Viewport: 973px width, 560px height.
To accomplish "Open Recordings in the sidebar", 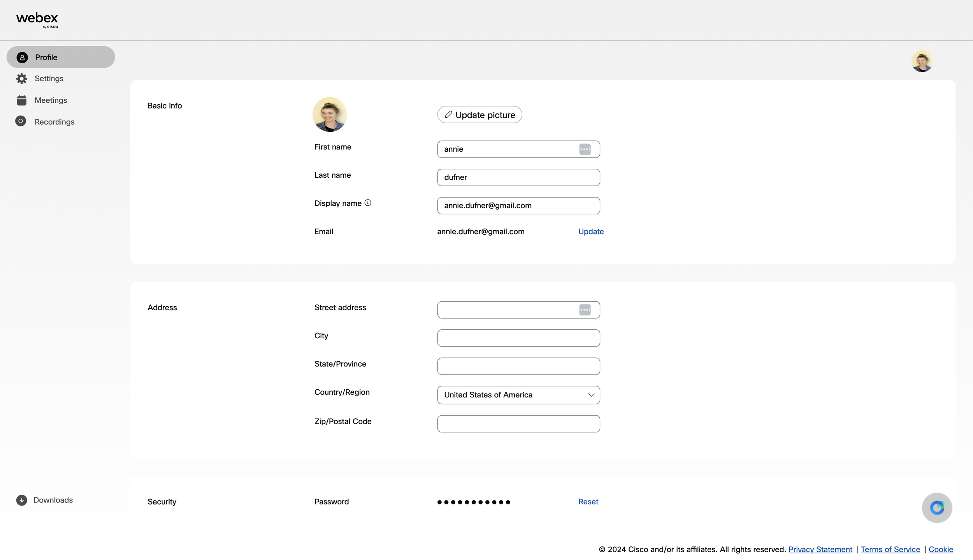I will coord(54,122).
